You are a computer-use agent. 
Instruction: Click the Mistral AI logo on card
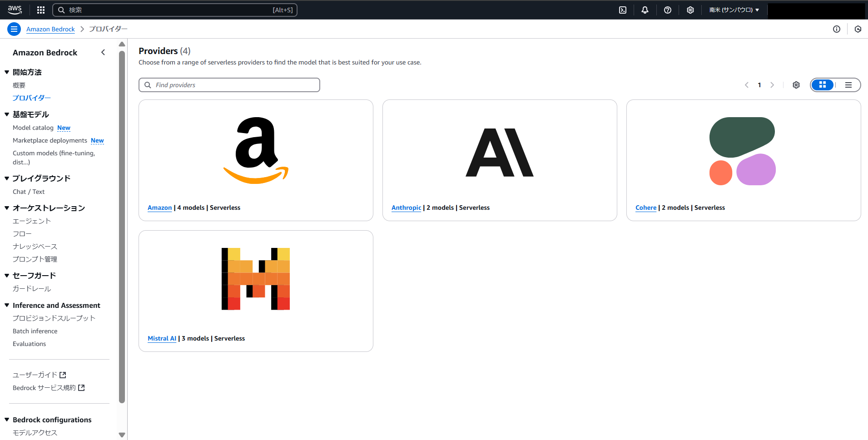pos(256,279)
